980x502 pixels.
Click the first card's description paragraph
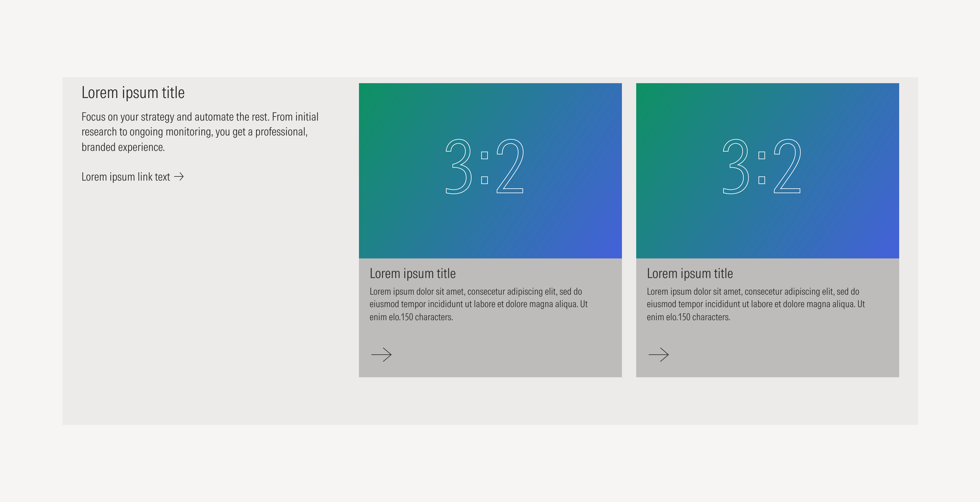[x=478, y=304]
